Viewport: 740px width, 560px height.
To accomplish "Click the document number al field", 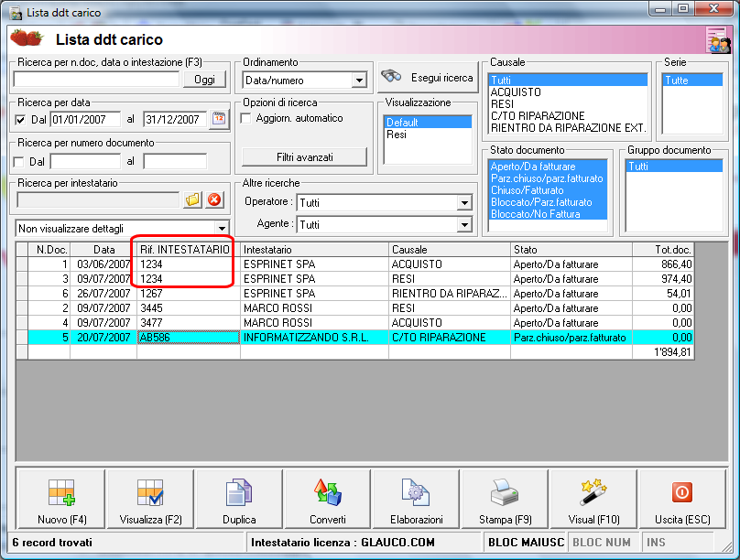I will point(175,162).
